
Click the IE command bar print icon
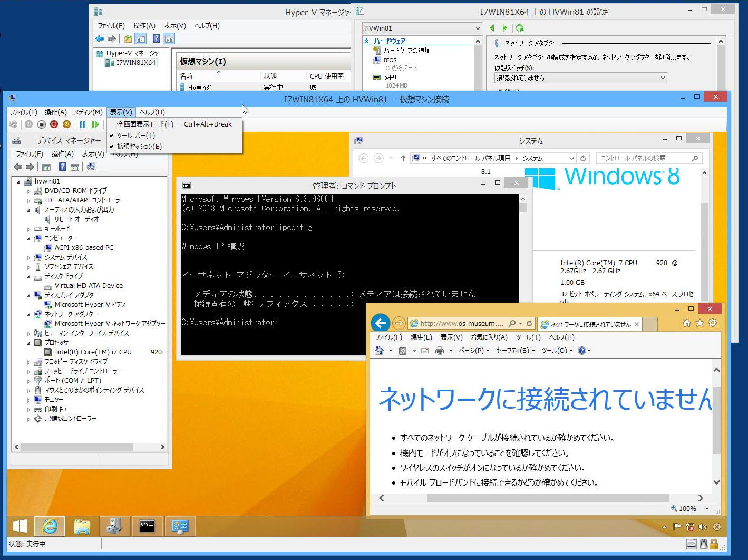439,351
